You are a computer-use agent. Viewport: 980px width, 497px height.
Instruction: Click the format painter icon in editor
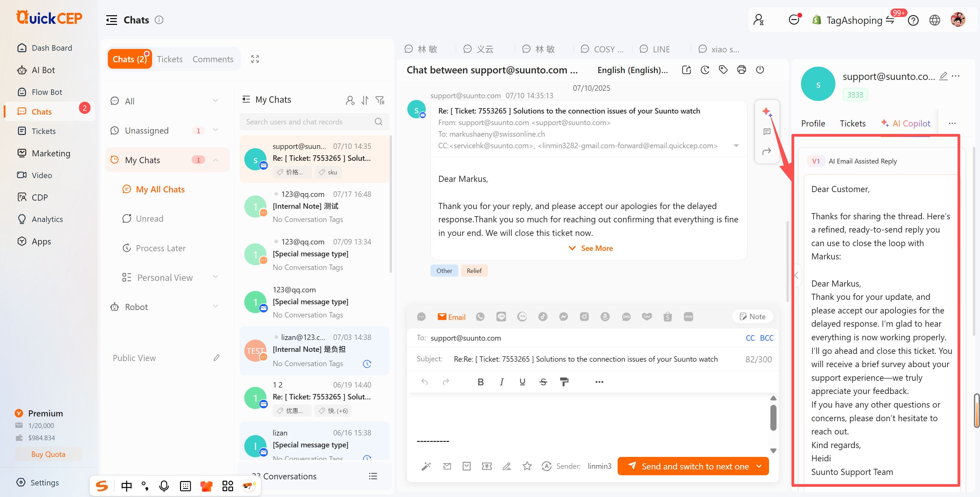(564, 382)
